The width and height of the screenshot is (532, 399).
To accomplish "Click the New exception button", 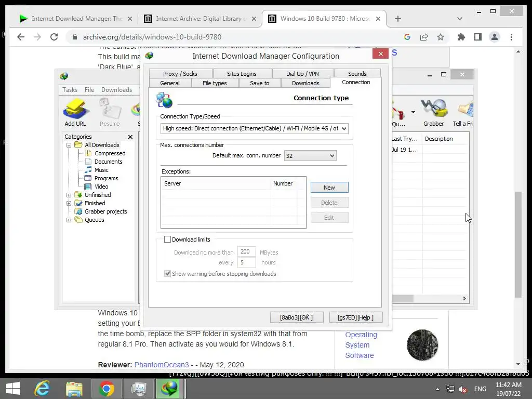I will (x=329, y=188).
